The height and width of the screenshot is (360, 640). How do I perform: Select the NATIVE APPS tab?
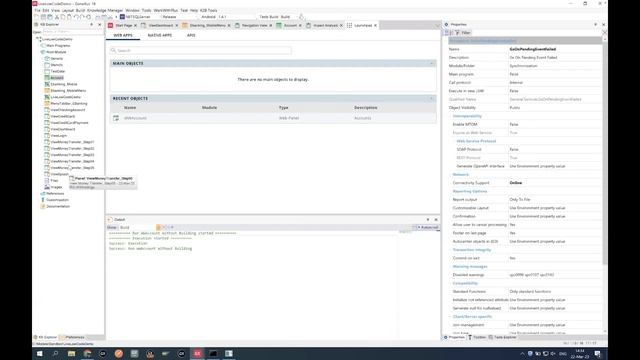click(160, 36)
